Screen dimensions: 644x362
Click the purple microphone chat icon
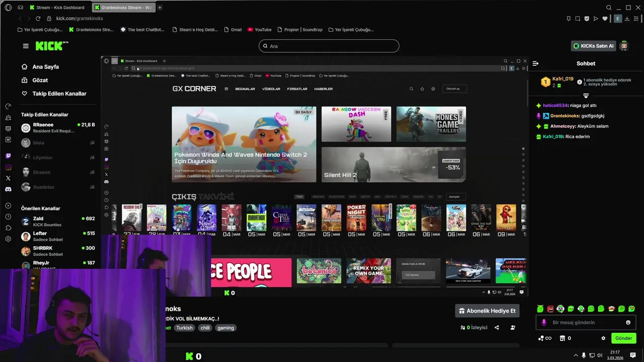(x=543, y=323)
